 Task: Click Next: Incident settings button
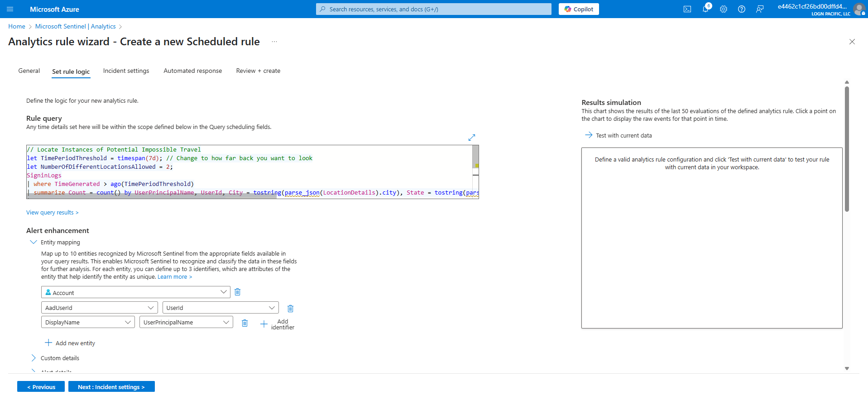point(111,386)
